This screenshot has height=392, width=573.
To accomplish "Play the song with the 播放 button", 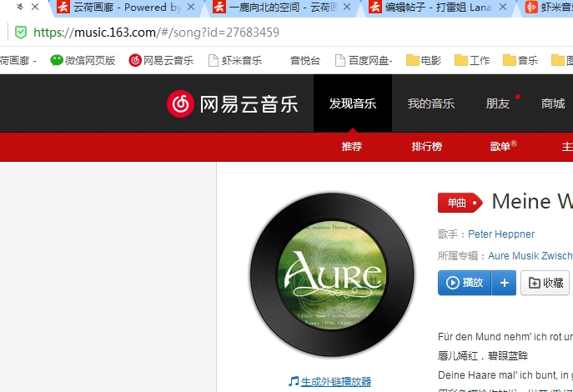I will click(465, 283).
